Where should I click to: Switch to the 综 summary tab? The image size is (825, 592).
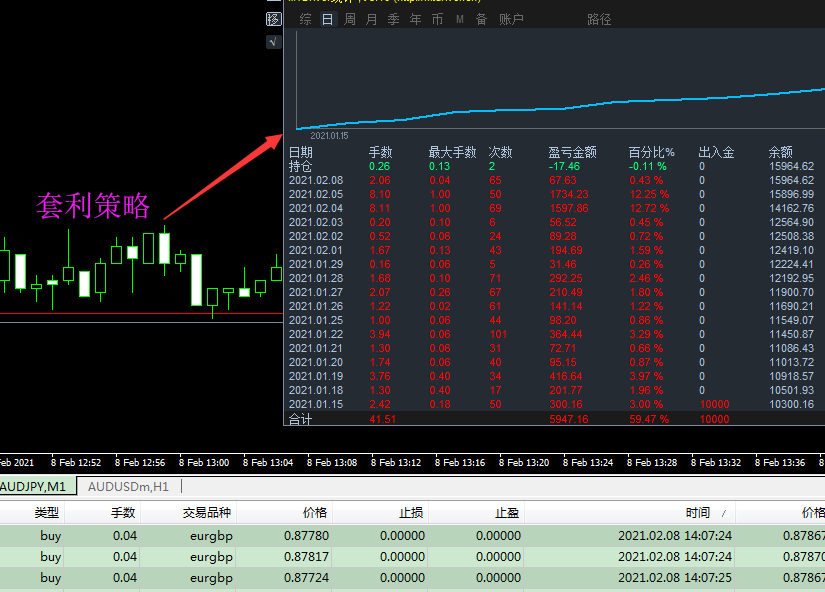coord(306,19)
